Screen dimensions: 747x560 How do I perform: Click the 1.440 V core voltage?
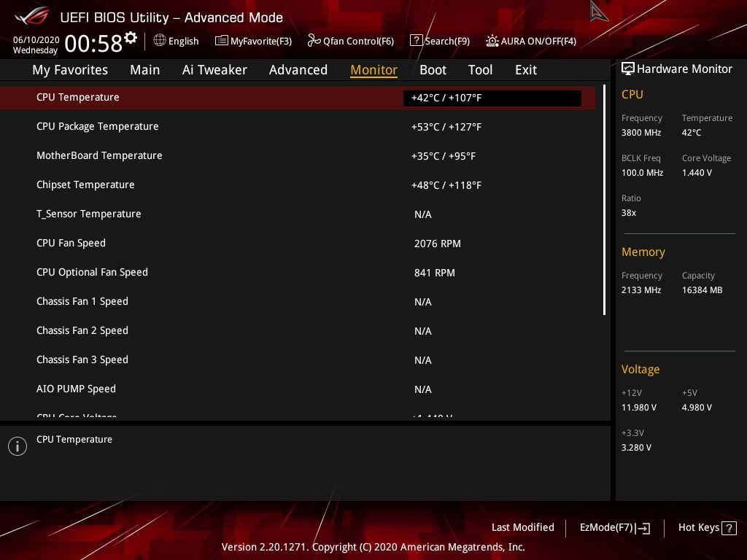pos(697,173)
